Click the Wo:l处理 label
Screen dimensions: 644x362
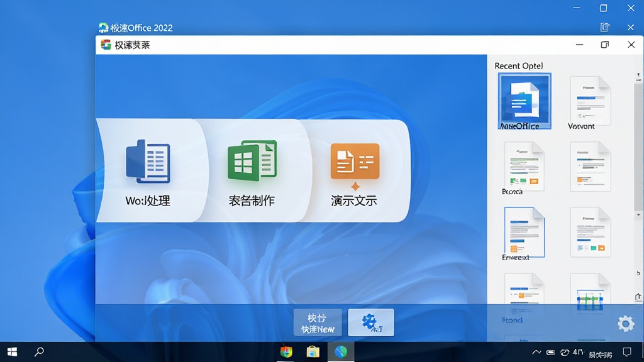click(x=148, y=200)
